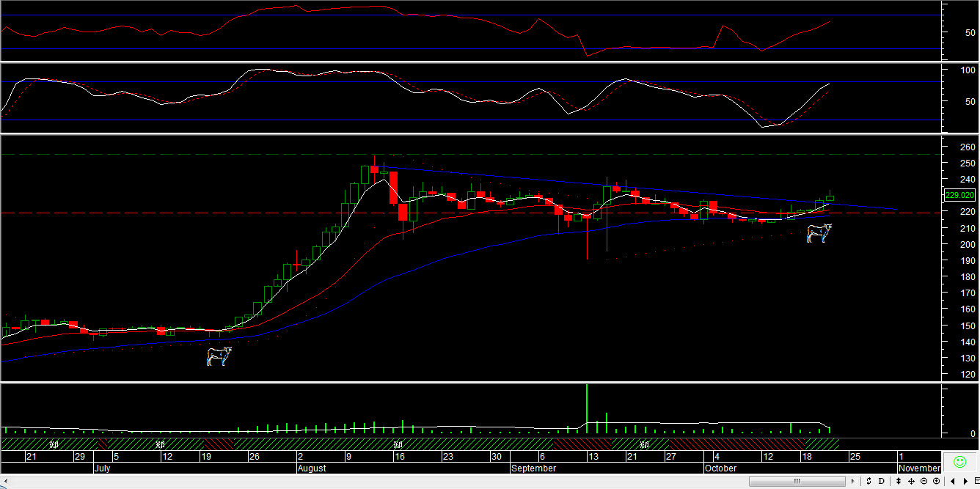Open the chart list menu icon

[976, 481]
